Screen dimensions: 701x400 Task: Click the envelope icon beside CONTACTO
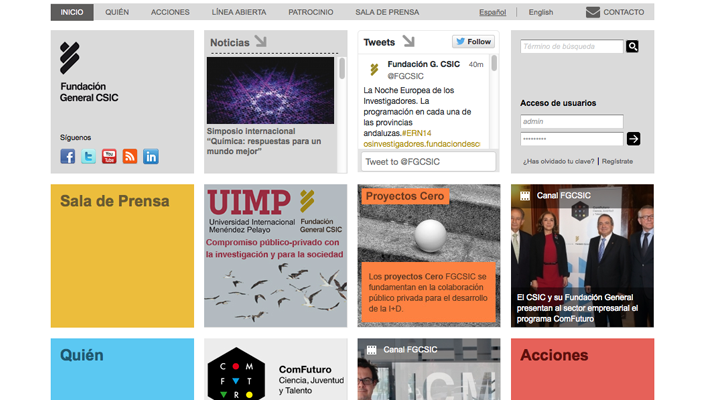coord(593,12)
